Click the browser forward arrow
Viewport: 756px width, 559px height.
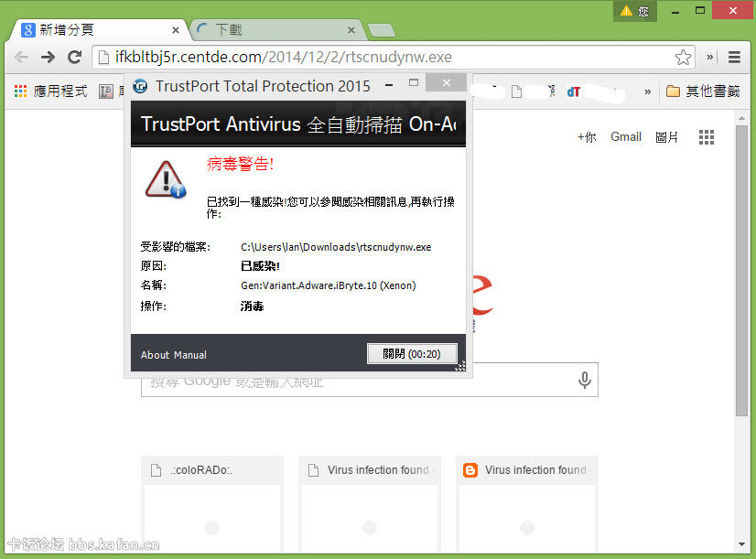tap(48, 58)
